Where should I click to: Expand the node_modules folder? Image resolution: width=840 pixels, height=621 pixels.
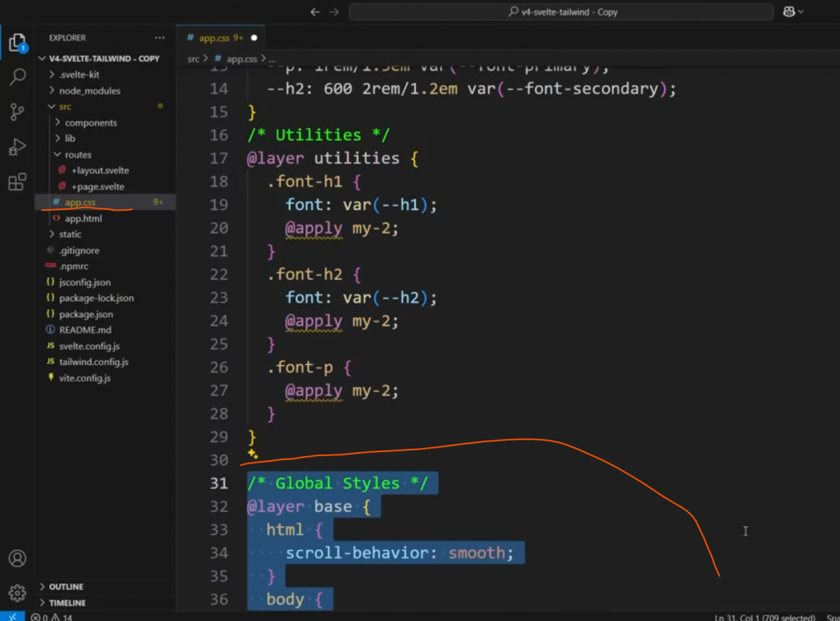point(89,91)
